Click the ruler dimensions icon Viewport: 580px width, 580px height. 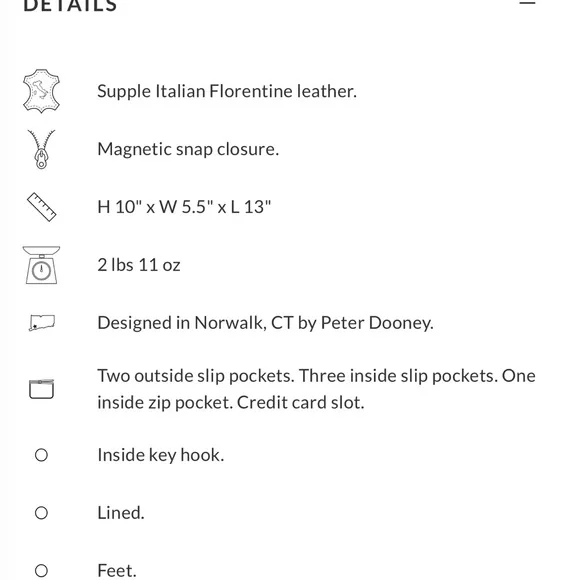(41, 207)
